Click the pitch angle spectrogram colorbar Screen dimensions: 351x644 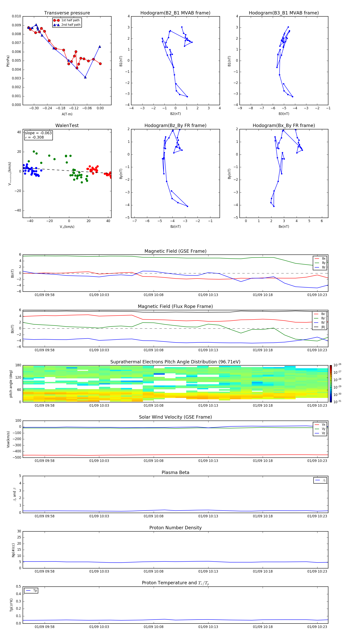331,384
